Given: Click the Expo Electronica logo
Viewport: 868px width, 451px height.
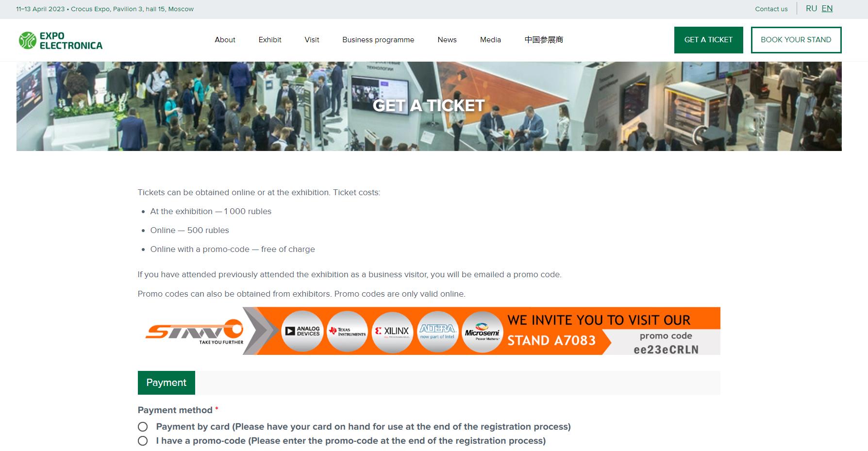Looking at the screenshot, I should pos(61,40).
